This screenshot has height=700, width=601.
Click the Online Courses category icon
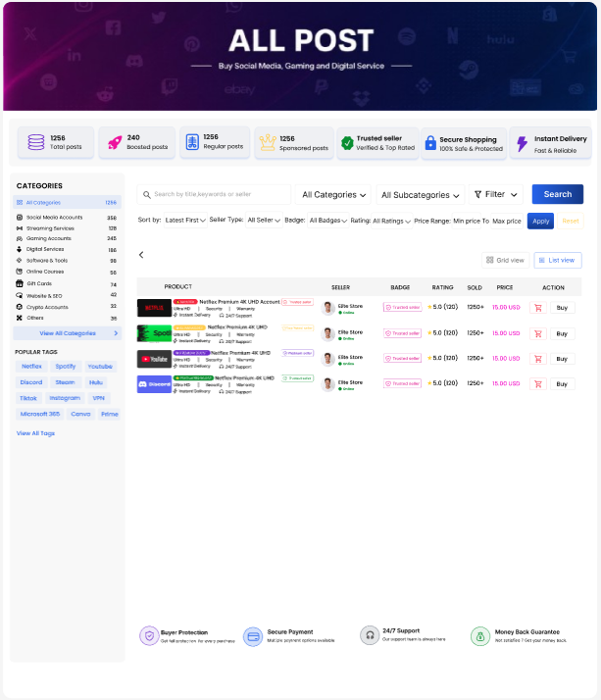(x=20, y=272)
